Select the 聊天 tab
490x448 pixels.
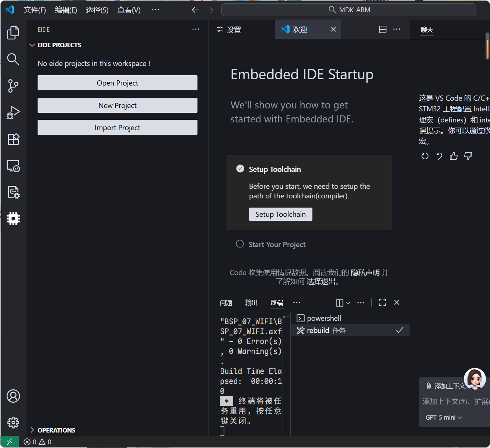(427, 29)
